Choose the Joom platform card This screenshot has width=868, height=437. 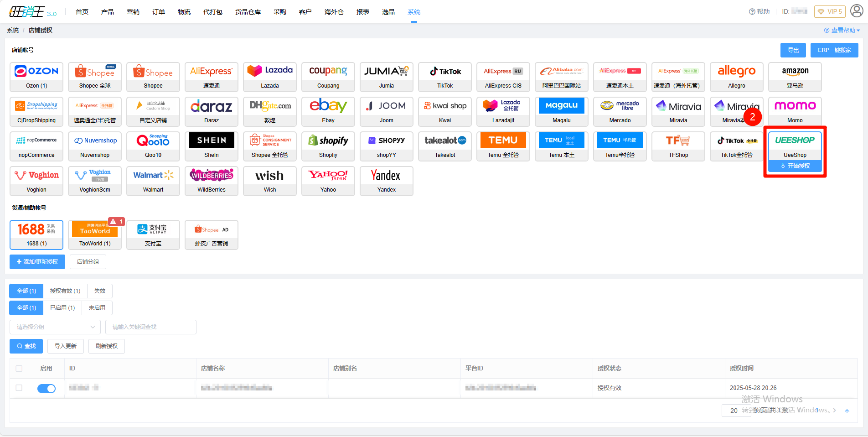[387, 112]
